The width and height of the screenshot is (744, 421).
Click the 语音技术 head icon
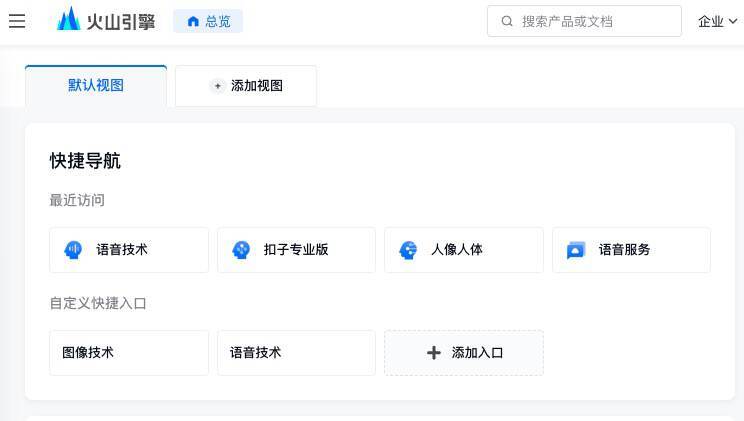[73, 250]
